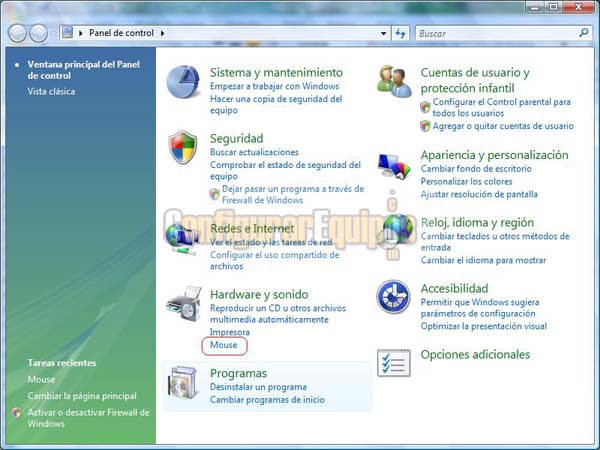Open Mouse under Tareas recientes
This screenshot has height=450, width=600.
(x=41, y=379)
